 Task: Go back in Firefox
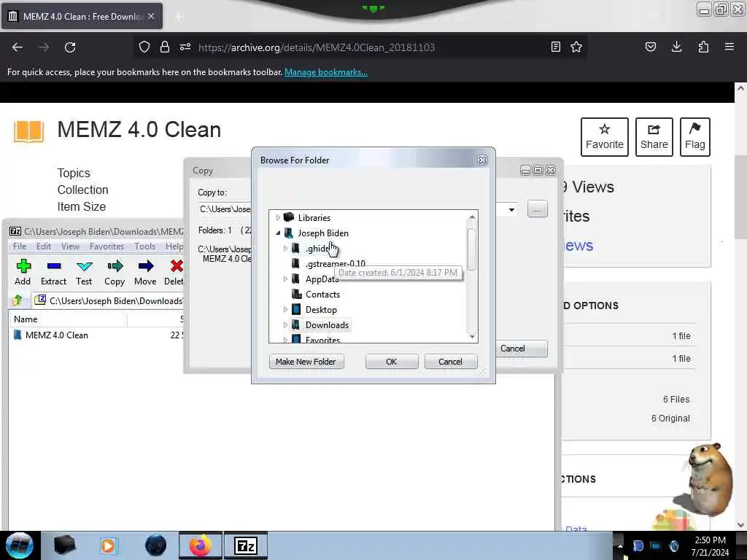click(x=18, y=47)
